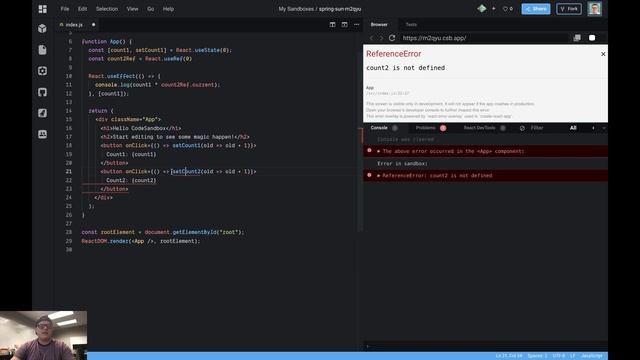Click the Fork button
Viewport: 640px width, 360px height.
[x=569, y=9]
